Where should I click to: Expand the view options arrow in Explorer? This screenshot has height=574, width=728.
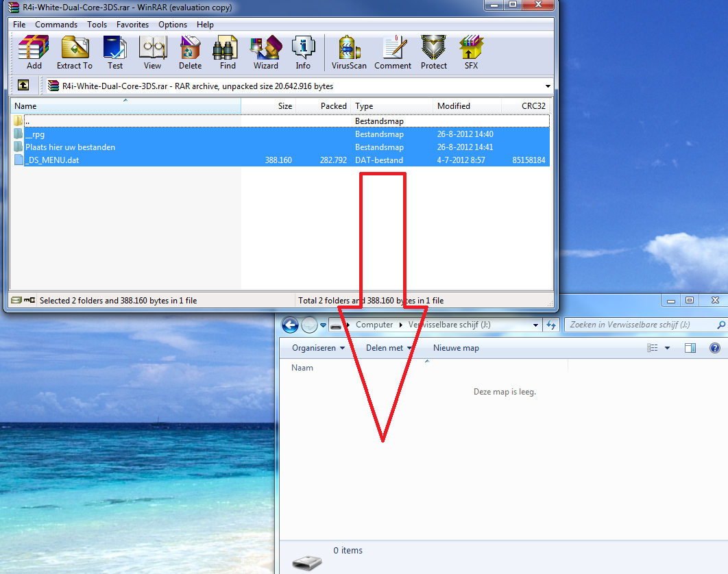(667, 348)
